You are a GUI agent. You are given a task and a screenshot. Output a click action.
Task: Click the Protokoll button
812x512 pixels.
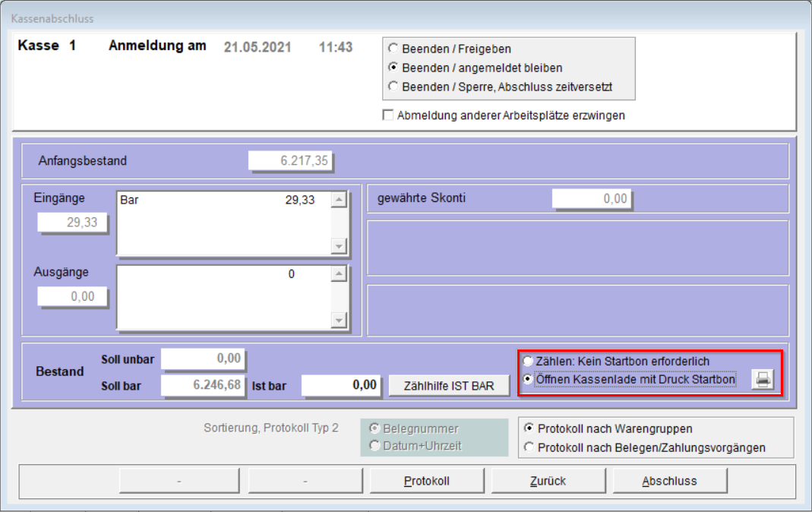[x=427, y=481]
